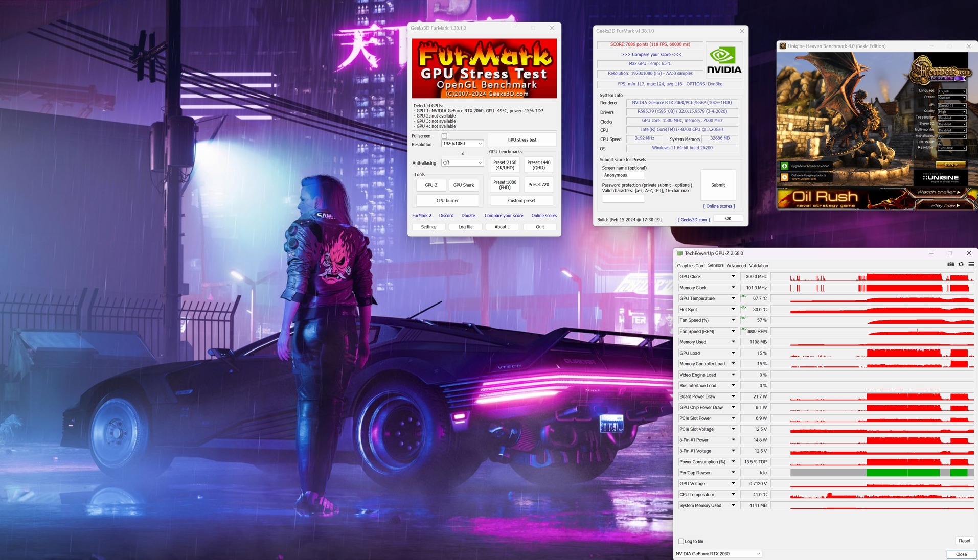Image resolution: width=978 pixels, height=560 pixels.
Task: Click the Unigine Heaven title bar icon
Action: 782,46
